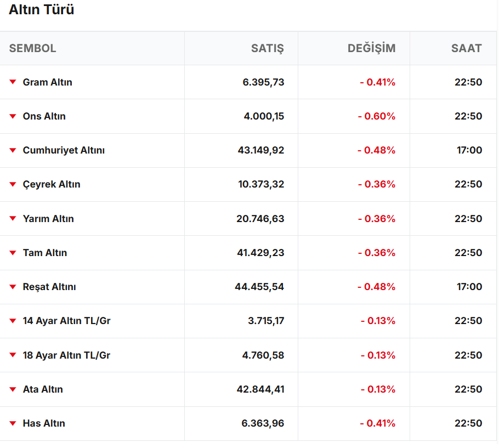
Task: Click the red down triangle for Çeyrek Altın
Action: tap(13, 184)
